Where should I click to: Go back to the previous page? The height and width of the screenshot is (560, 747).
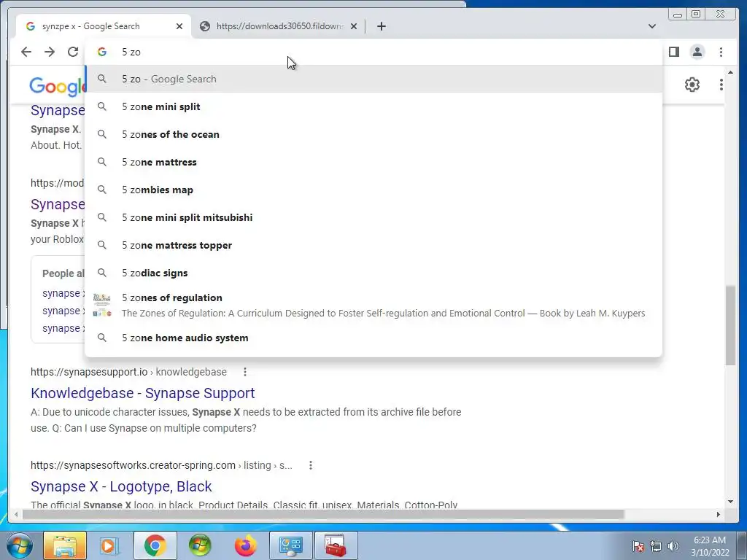coord(26,52)
